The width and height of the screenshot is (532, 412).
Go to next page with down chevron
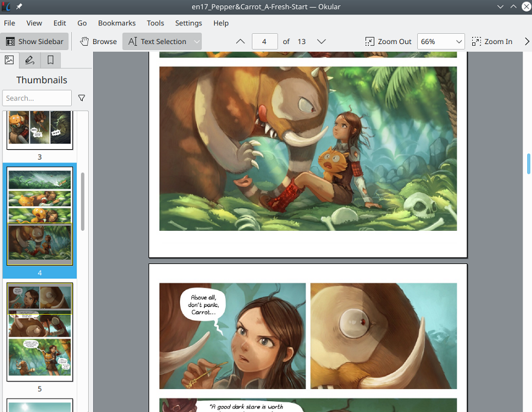321,42
